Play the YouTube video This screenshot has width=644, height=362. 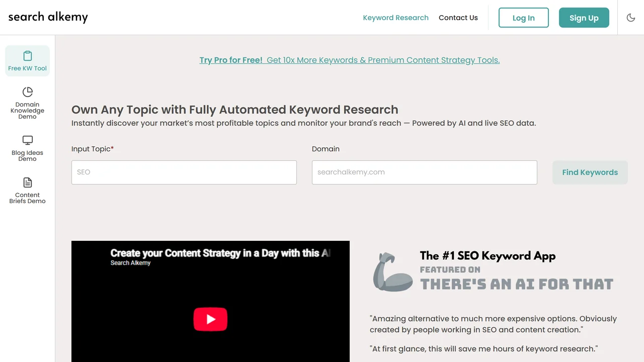tap(210, 319)
